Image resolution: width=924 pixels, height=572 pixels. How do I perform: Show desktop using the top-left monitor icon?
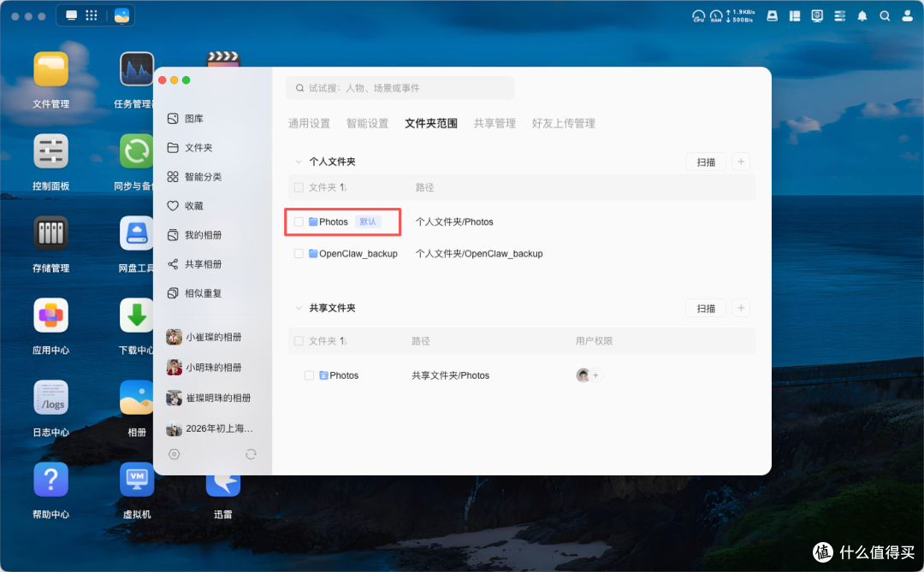[x=71, y=15]
